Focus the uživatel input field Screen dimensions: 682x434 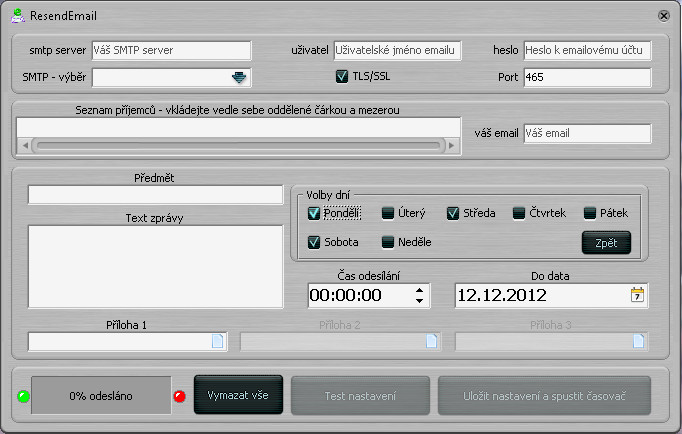(x=397, y=50)
